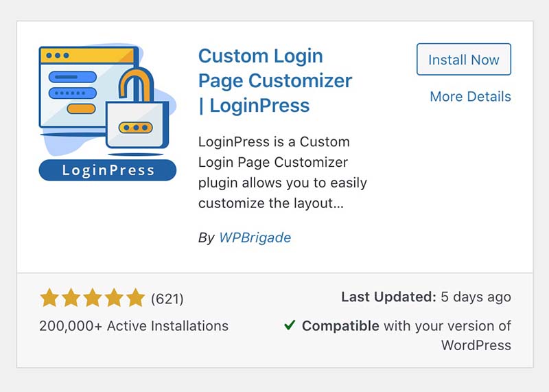Click the LoginPress plugin logo thumbnail
This screenshot has height=392, width=549.
click(108, 113)
